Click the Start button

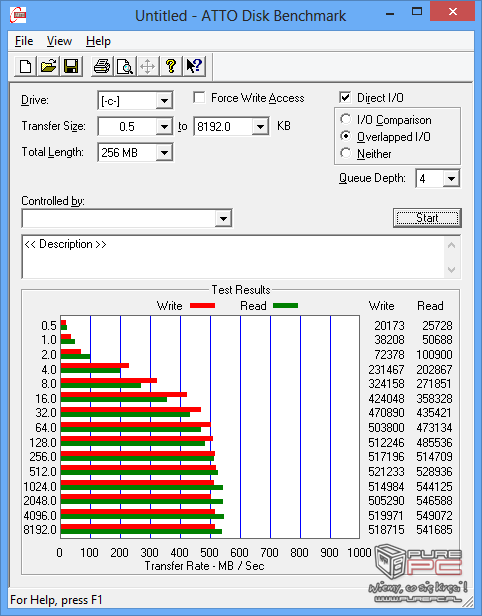pos(427,218)
